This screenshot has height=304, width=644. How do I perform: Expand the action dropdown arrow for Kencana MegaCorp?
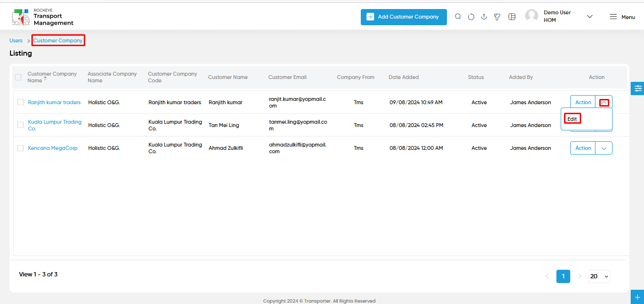[604, 148]
